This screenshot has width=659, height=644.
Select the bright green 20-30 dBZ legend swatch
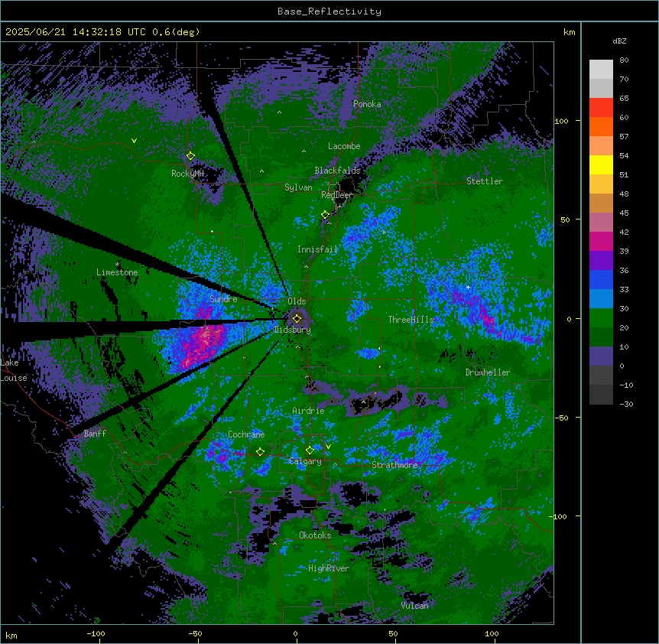tap(601, 318)
